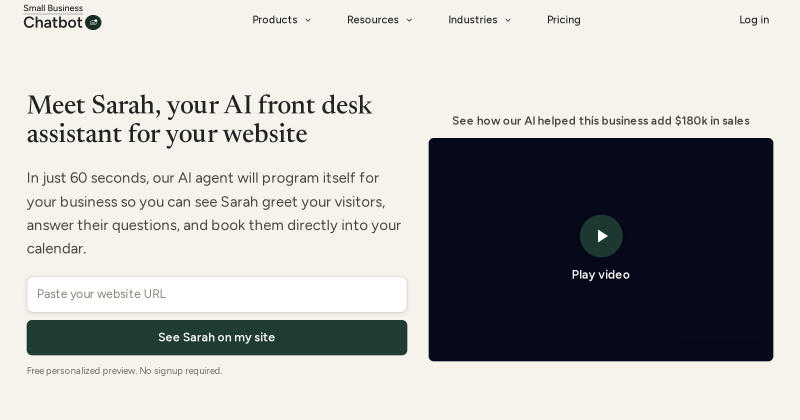Expand the Industries chevron arrow
The width and height of the screenshot is (800, 420).
pos(508,20)
